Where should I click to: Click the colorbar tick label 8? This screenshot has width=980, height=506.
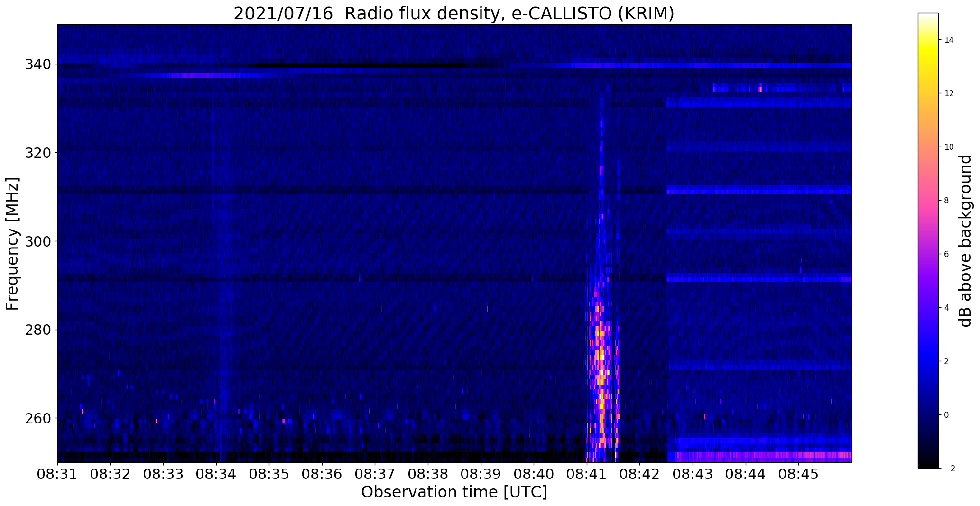(x=946, y=201)
